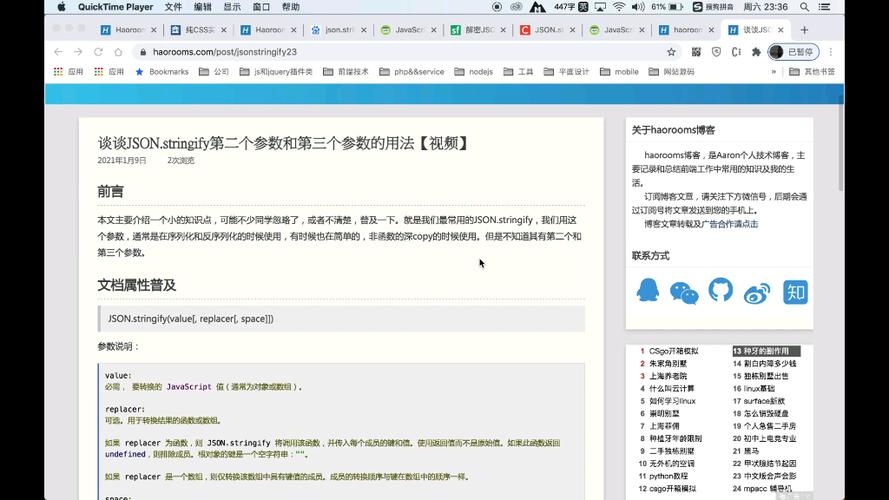Open the Weibo contact icon
Screen dimensions: 889x500
tap(757, 293)
